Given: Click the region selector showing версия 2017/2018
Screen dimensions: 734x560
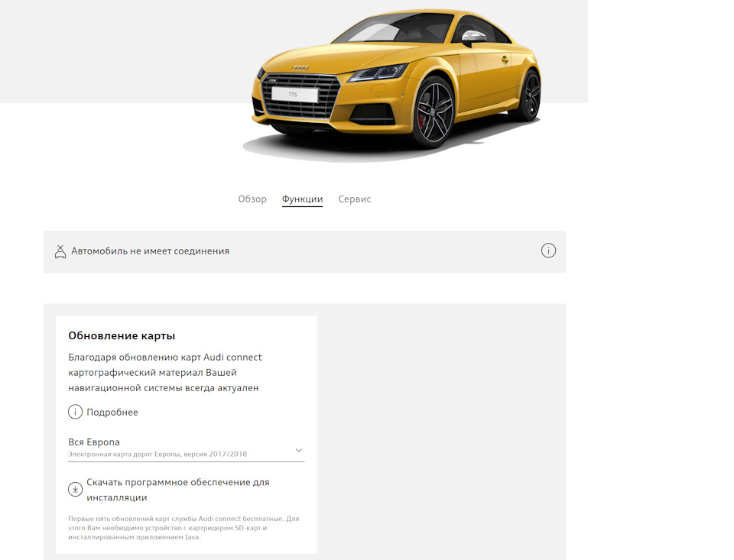Looking at the screenshot, I should pos(183,447).
